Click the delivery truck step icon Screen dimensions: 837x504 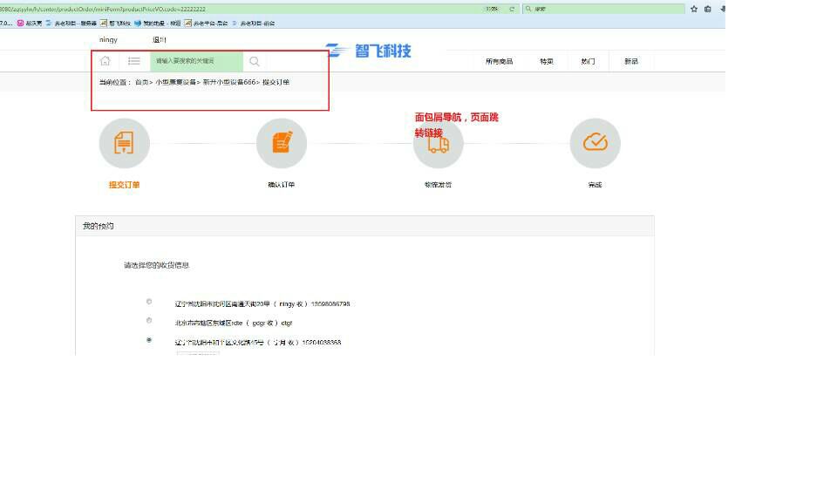[x=438, y=144]
